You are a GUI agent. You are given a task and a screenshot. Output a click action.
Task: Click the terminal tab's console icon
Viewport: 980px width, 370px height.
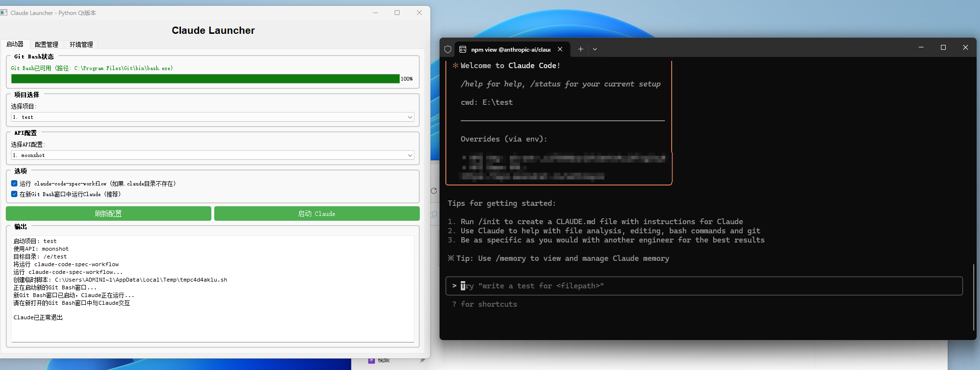tap(463, 49)
